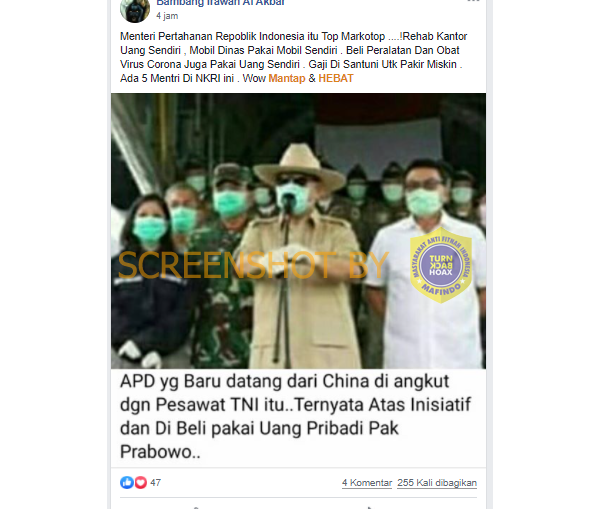This screenshot has height=509, width=600.
Task: Open the three-dot post options menu
Action: coord(473,2)
